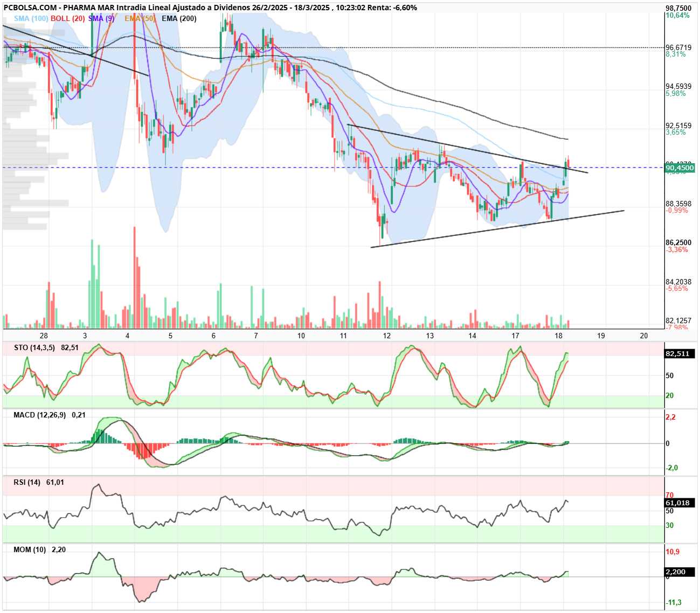Click the 88,3598 price axis label
The width and height of the screenshot is (700, 613).
[x=678, y=204]
